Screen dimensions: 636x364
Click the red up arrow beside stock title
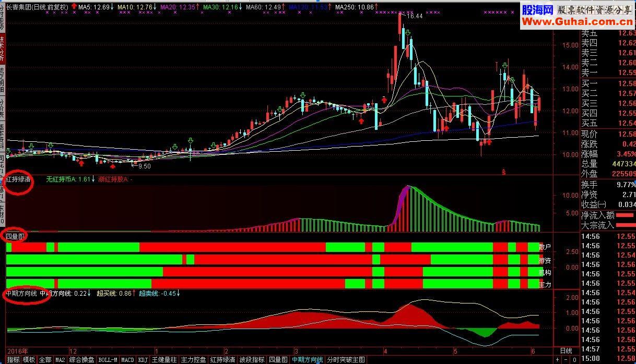(74, 7)
